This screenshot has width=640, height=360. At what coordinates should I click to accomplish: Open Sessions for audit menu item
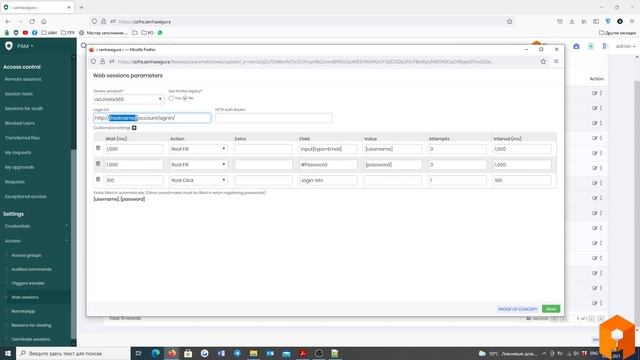point(24,109)
